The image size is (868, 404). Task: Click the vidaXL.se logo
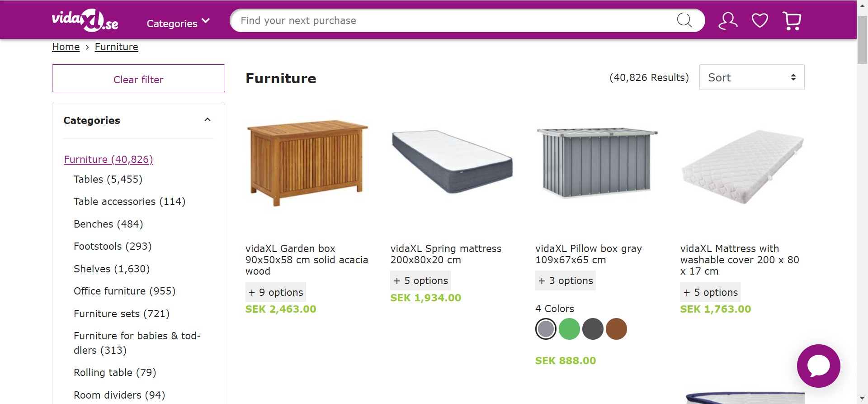(x=85, y=21)
